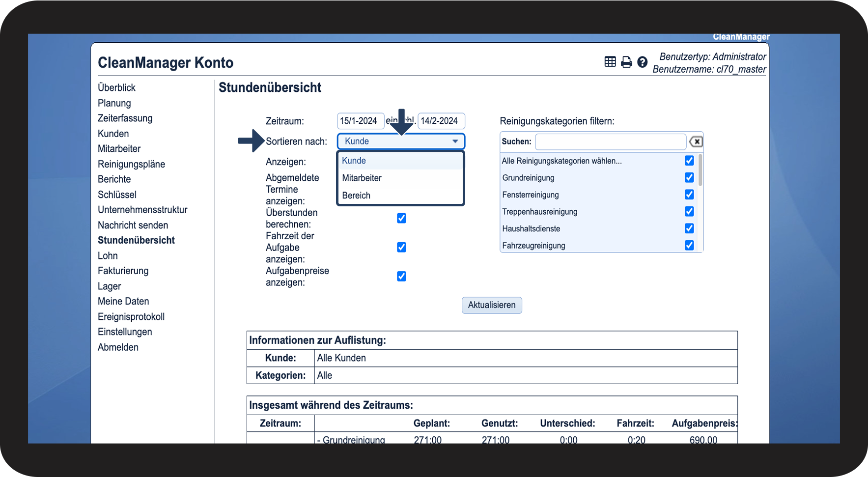Clear category search with backspace icon
Screen dimensions: 868x477
(696, 142)
